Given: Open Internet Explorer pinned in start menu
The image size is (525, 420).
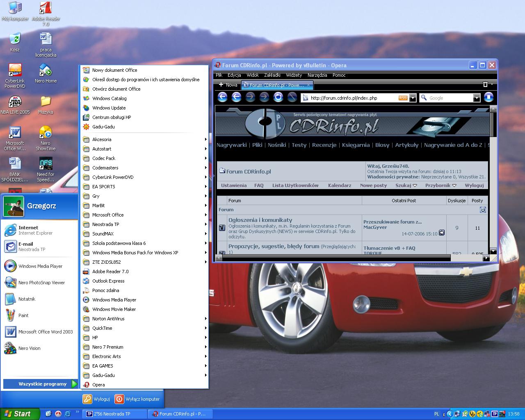Looking at the screenshot, I should coord(39,230).
